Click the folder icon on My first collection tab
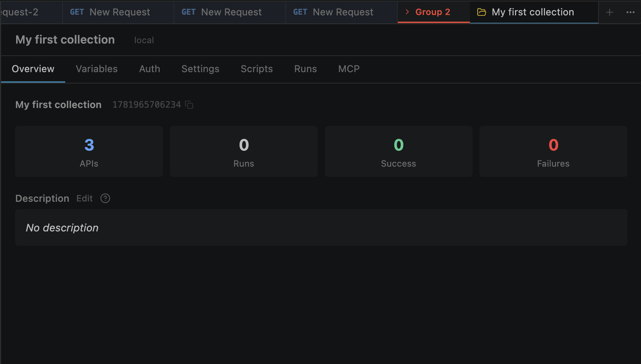Viewport: 641px width, 364px height. pos(482,12)
